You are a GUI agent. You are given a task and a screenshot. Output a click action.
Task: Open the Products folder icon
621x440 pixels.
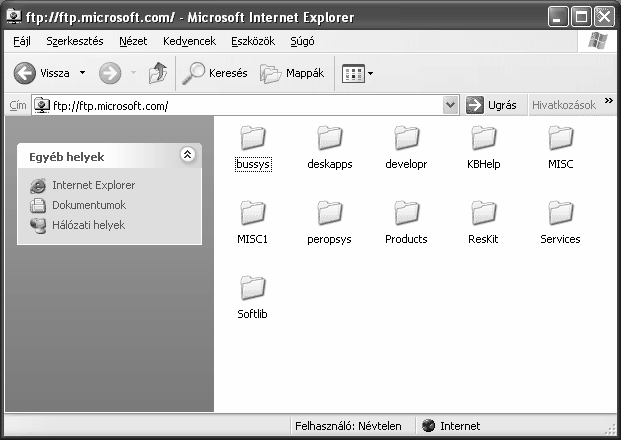tap(406, 213)
